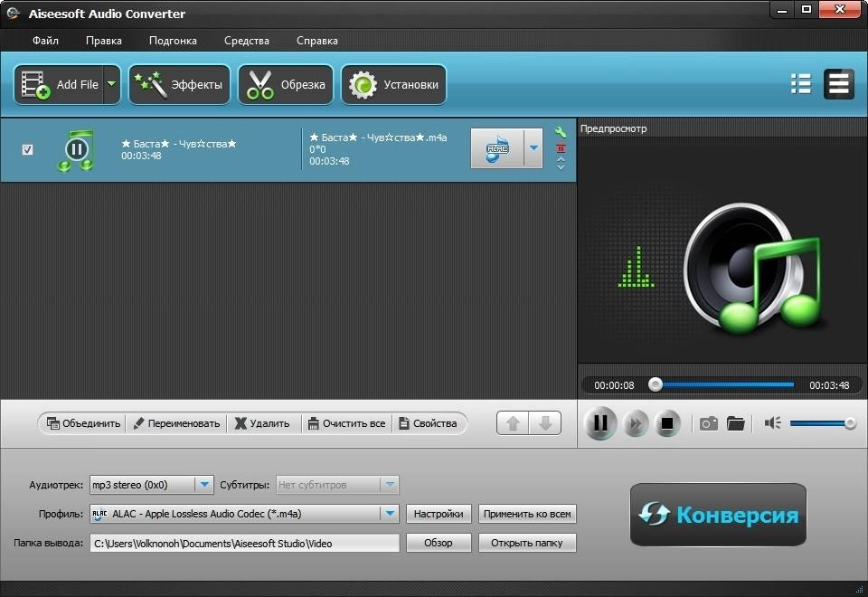Click Открыть папку button
The height and width of the screenshot is (597, 868).
tap(527, 543)
